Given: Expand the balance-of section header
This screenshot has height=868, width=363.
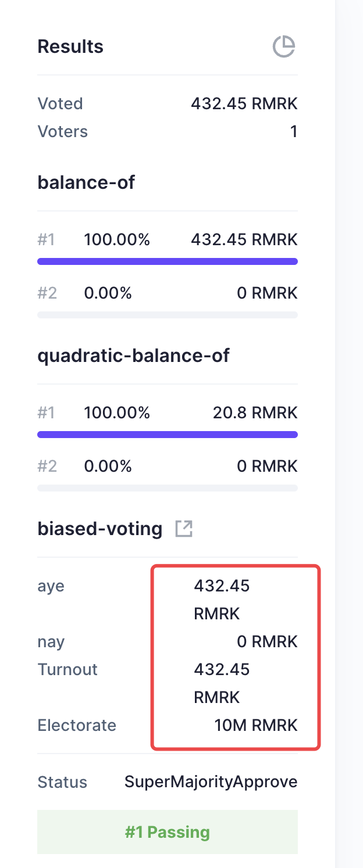Looking at the screenshot, I should (x=86, y=182).
